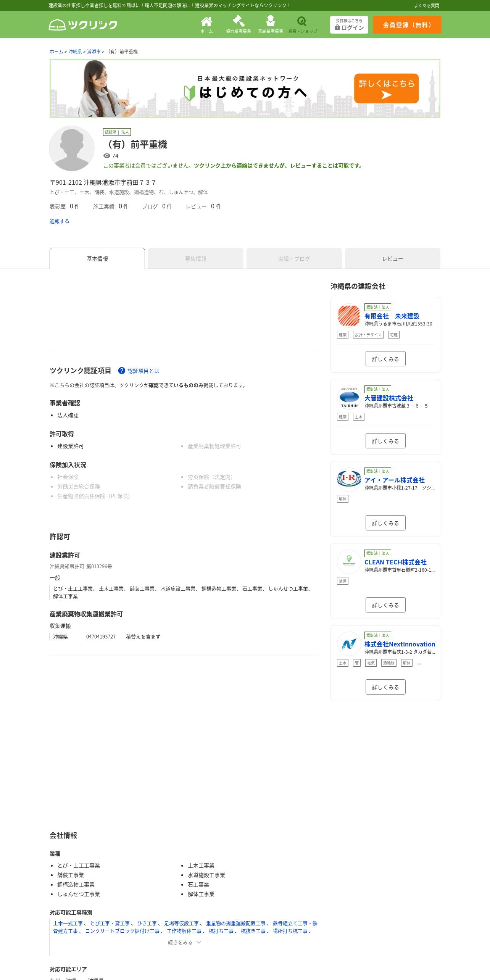Open 有限会社 未来建設 company link
The width and height of the screenshot is (490, 980).
(x=392, y=316)
